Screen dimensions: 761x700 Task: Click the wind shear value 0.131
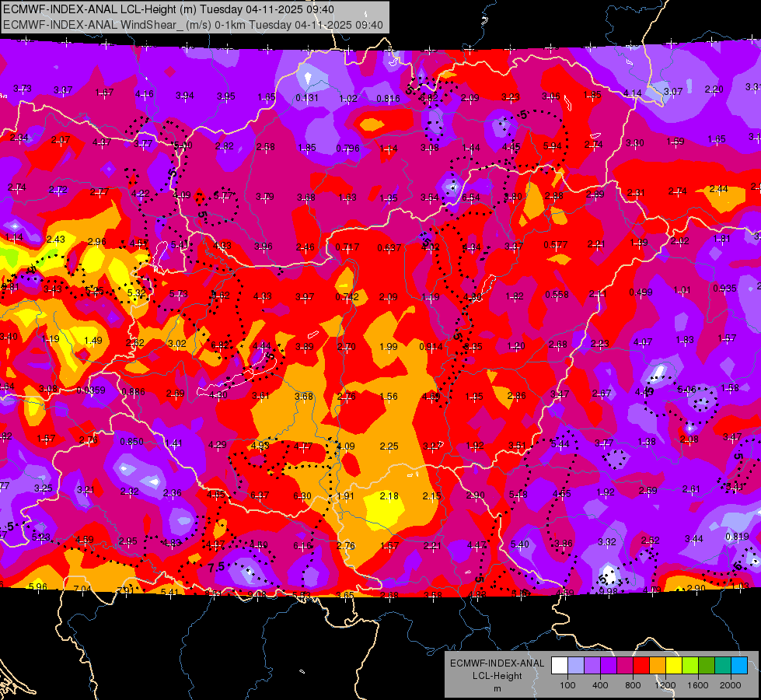(x=307, y=98)
